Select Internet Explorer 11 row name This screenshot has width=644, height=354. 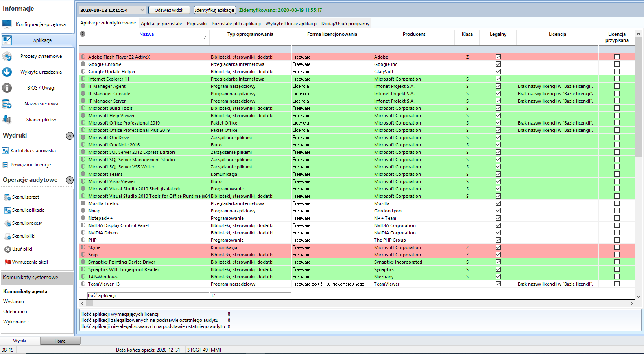pos(109,79)
